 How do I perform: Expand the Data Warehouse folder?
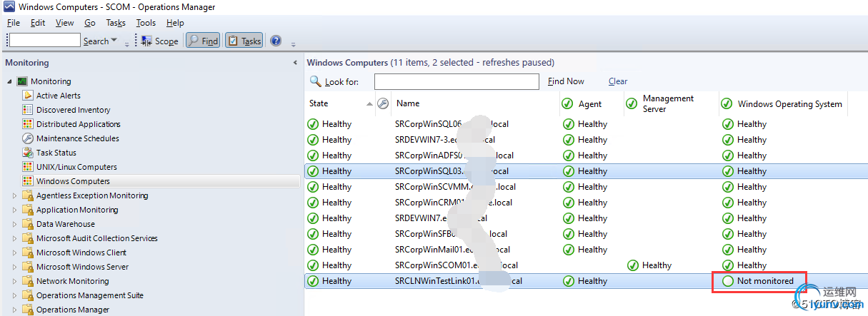click(x=14, y=224)
